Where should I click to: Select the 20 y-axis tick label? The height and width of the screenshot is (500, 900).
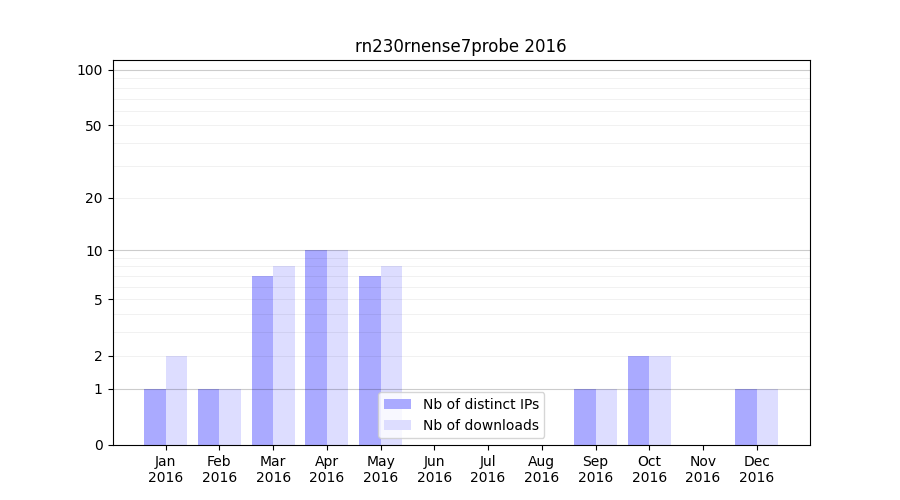94,198
